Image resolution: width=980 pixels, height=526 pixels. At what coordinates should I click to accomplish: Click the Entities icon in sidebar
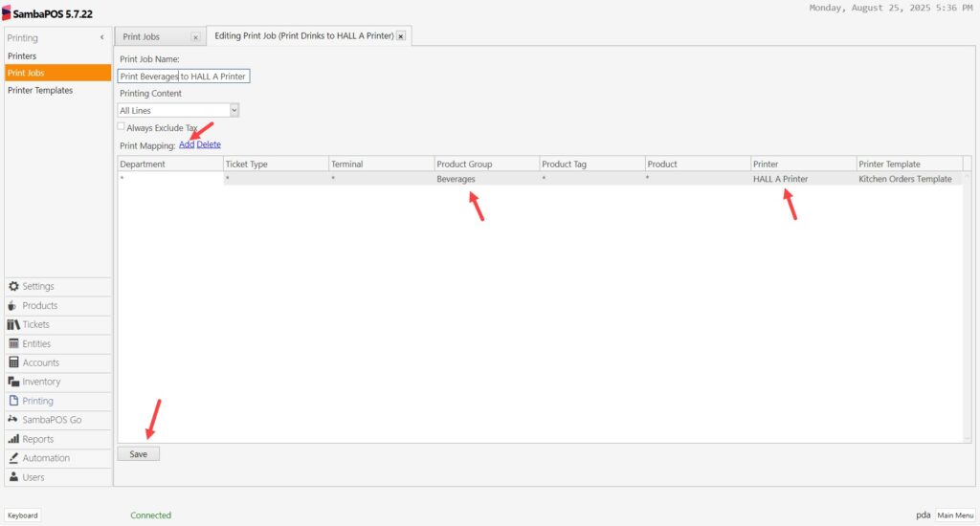[x=13, y=343]
